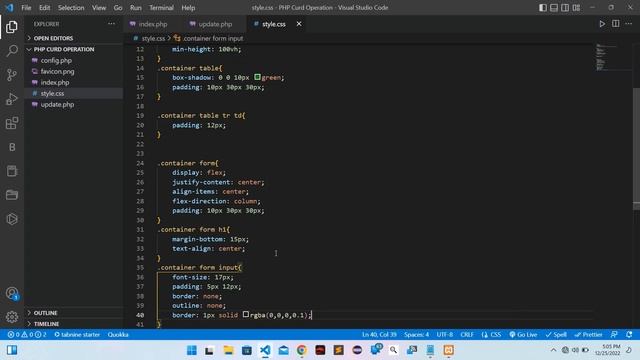
Task: Click .container form input breadcrumb
Action: [213, 38]
